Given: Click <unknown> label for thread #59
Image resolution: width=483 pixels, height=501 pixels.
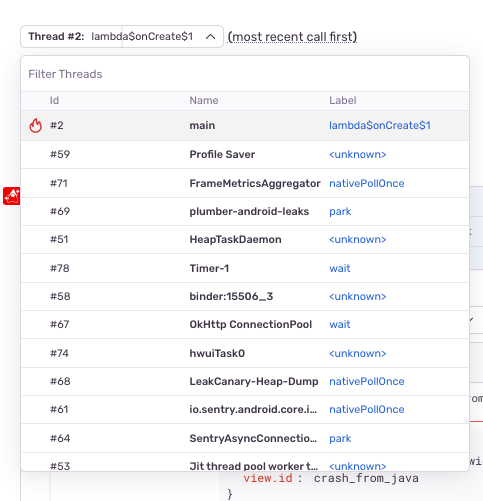Looking at the screenshot, I should [x=358, y=154].
